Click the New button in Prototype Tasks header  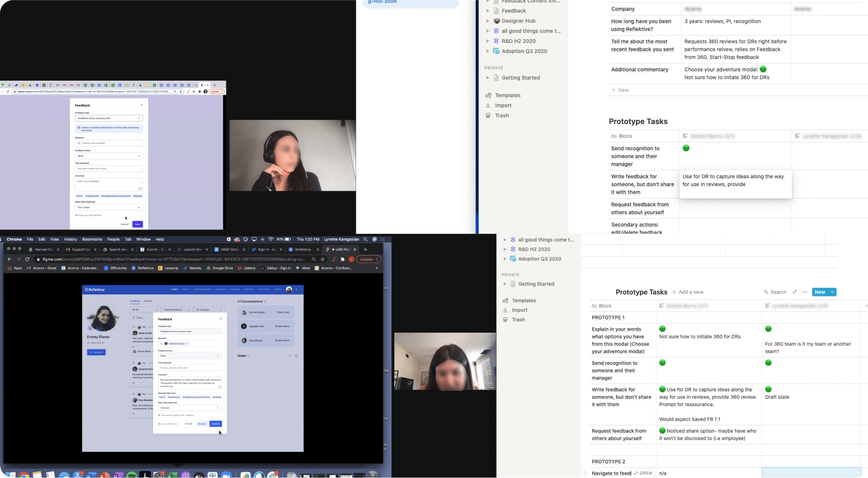click(821, 292)
